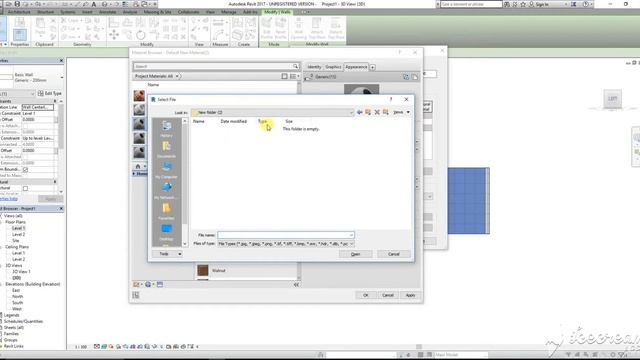Click the delete X icon in Select File toolbar

pyautogui.click(x=377, y=112)
